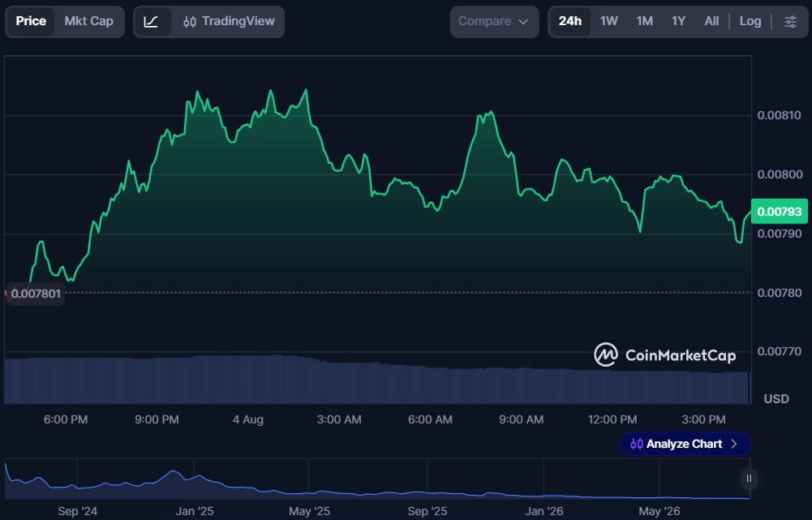Open chart settings sliders icon
The height and width of the screenshot is (520, 812).
790,22
